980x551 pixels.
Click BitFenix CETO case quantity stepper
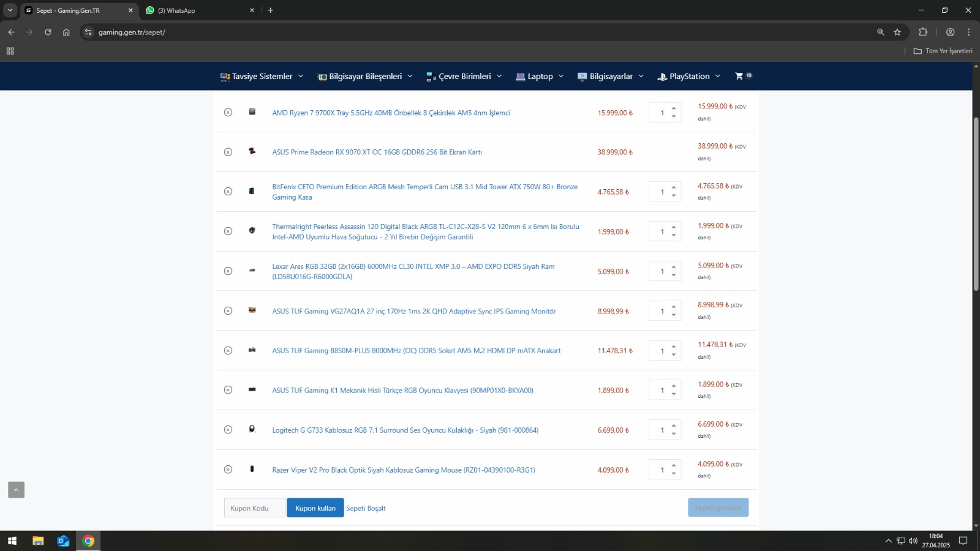pos(665,192)
